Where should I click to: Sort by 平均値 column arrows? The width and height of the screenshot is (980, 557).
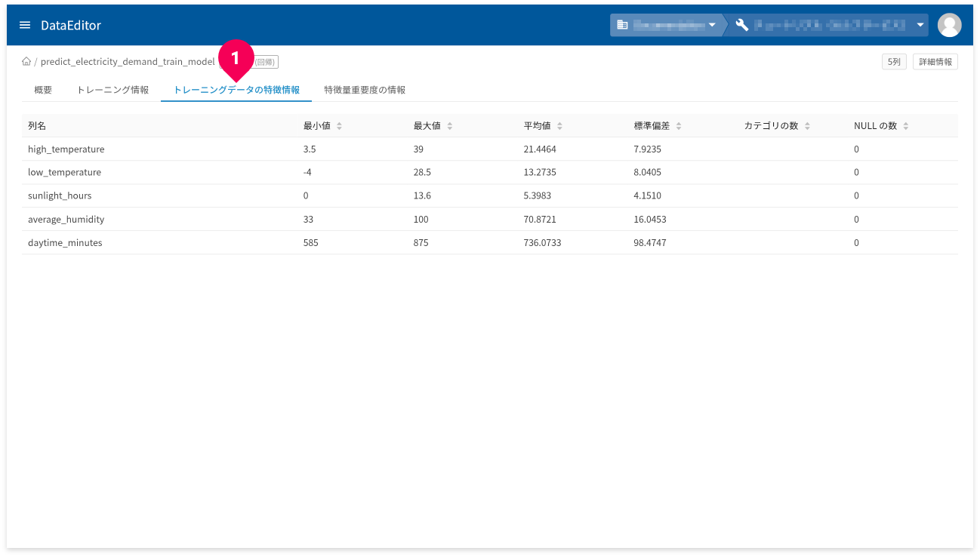click(559, 126)
